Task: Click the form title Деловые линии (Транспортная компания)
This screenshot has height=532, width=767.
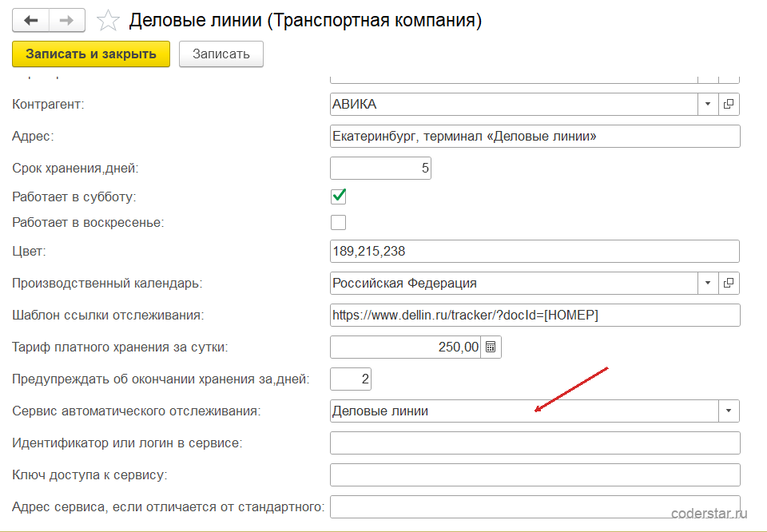Action: pyautogui.click(x=305, y=21)
